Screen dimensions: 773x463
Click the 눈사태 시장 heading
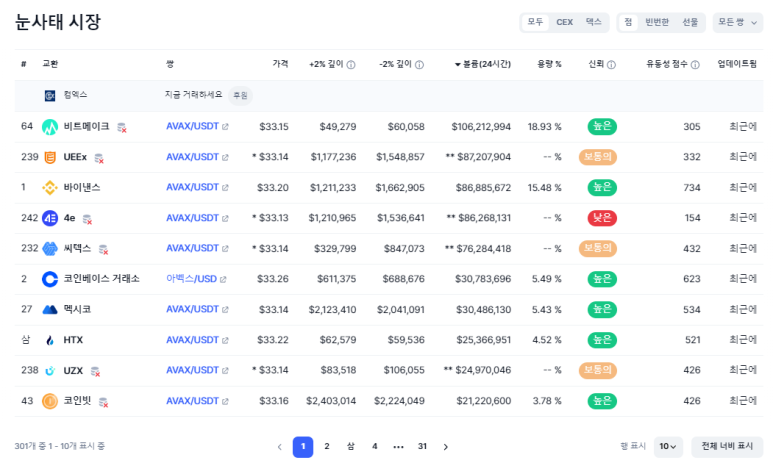58,22
